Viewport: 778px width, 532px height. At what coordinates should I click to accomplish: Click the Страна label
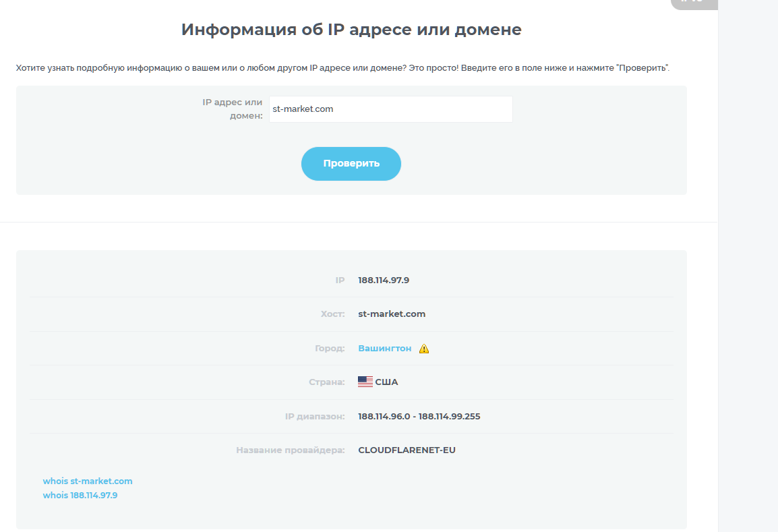pos(326,382)
